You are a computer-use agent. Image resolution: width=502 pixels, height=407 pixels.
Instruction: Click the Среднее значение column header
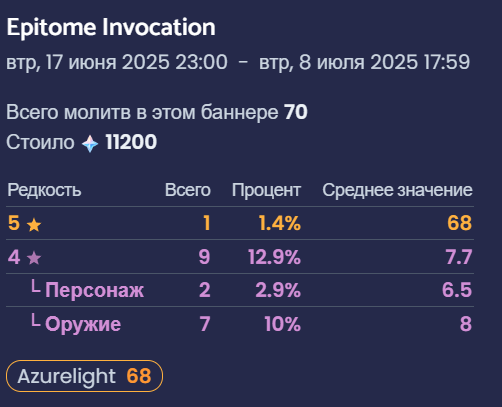pos(397,190)
